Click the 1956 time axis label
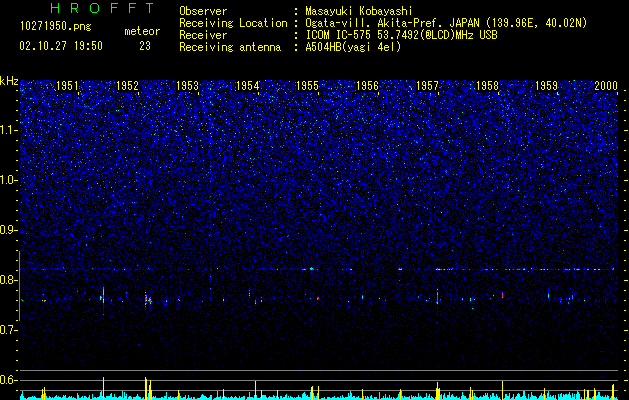Image resolution: width=629 pixels, height=400 pixels. point(367,86)
